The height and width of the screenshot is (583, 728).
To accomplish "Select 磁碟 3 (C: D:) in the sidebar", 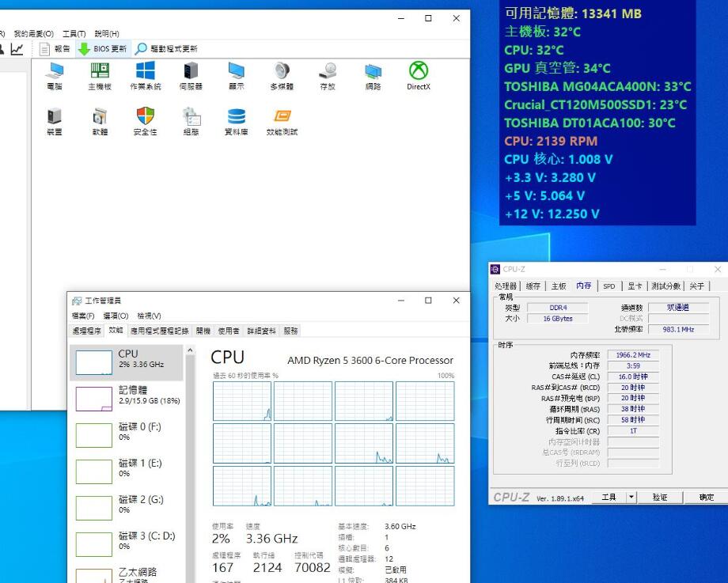I will [127, 543].
